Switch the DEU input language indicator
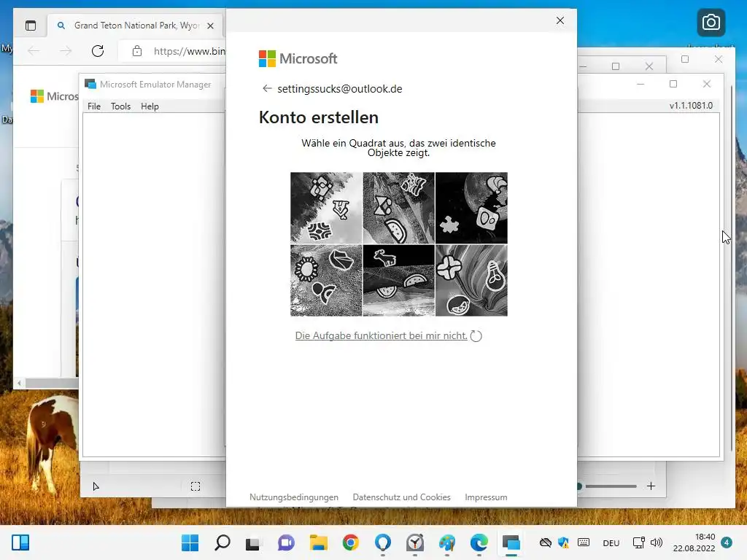This screenshot has width=747, height=560. point(611,542)
